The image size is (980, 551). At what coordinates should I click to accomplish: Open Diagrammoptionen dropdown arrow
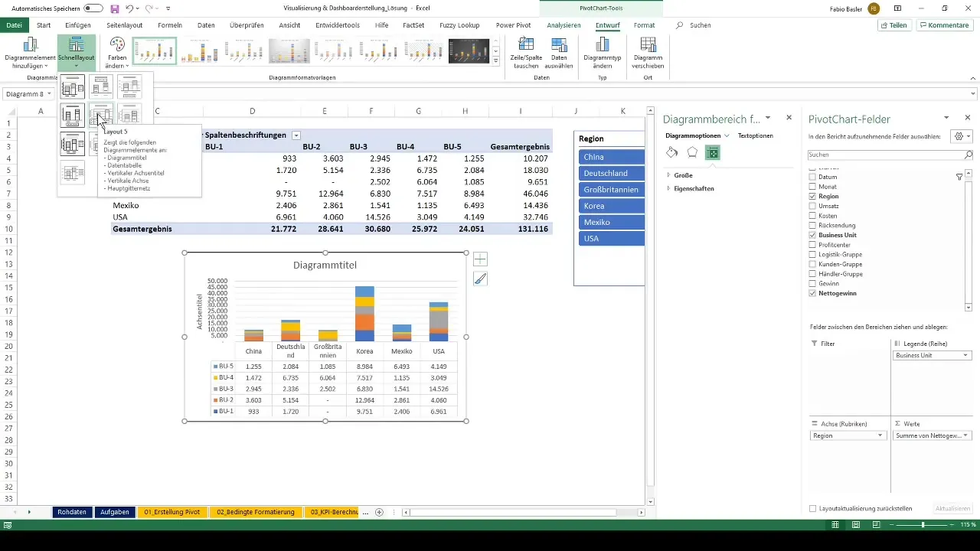[727, 135]
